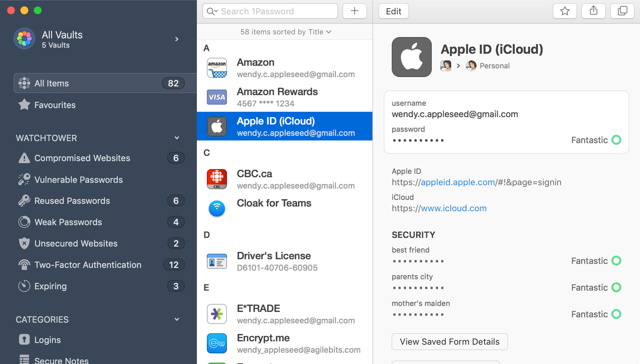Collapse the Watchtower section
640x364 pixels.
point(177,137)
